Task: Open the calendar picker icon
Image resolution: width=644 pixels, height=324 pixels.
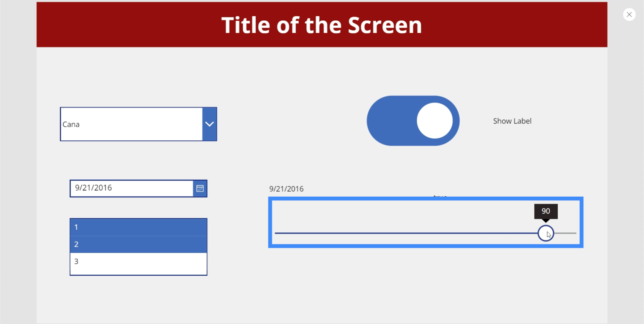Action: click(x=200, y=189)
